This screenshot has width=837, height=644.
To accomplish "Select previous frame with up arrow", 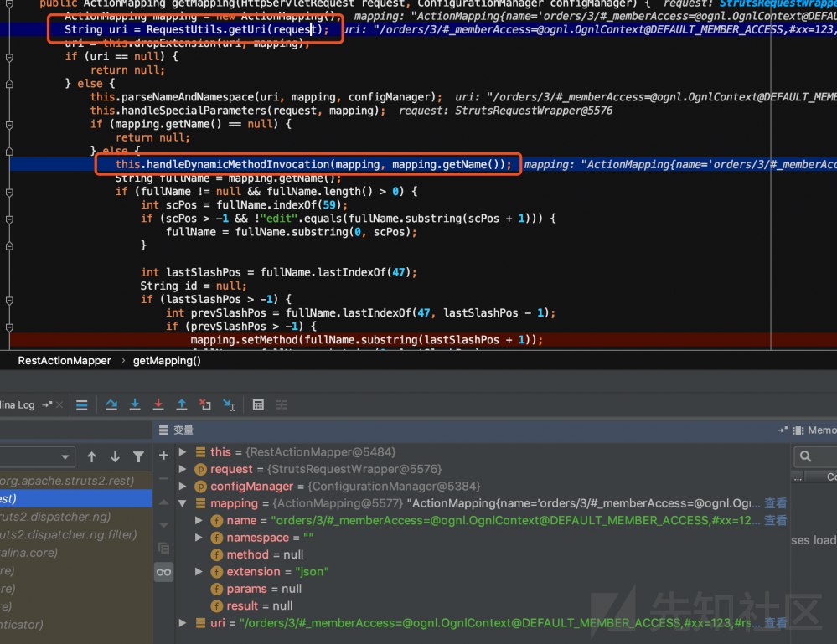I will pyautogui.click(x=92, y=456).
